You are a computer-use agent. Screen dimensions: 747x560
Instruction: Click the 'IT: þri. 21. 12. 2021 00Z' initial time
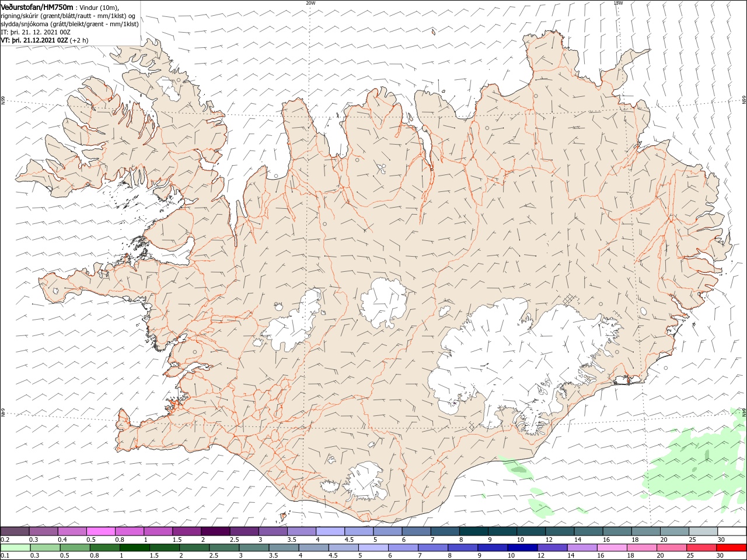tap(35, 32)
